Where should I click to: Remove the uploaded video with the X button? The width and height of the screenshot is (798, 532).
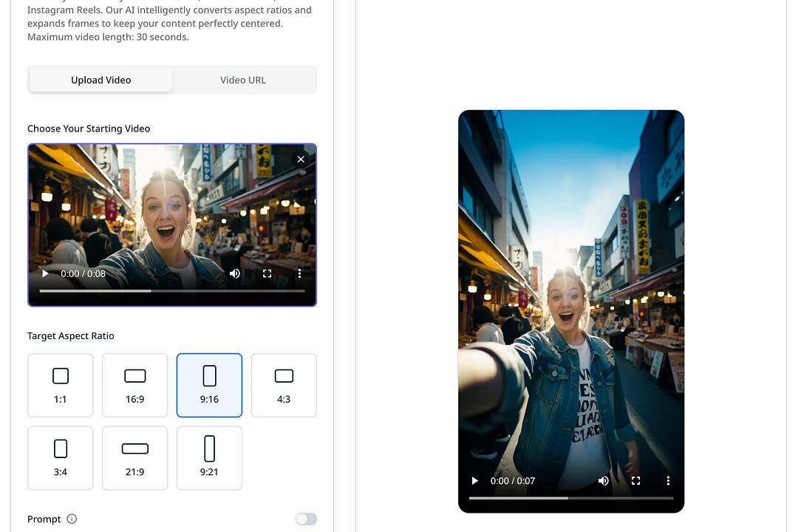coord(301,159)
